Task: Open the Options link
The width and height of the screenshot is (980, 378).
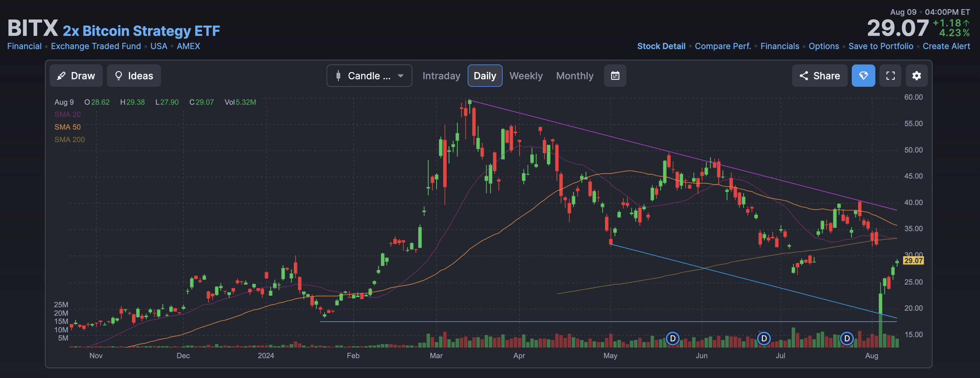Action: click(x=824, y=46)
